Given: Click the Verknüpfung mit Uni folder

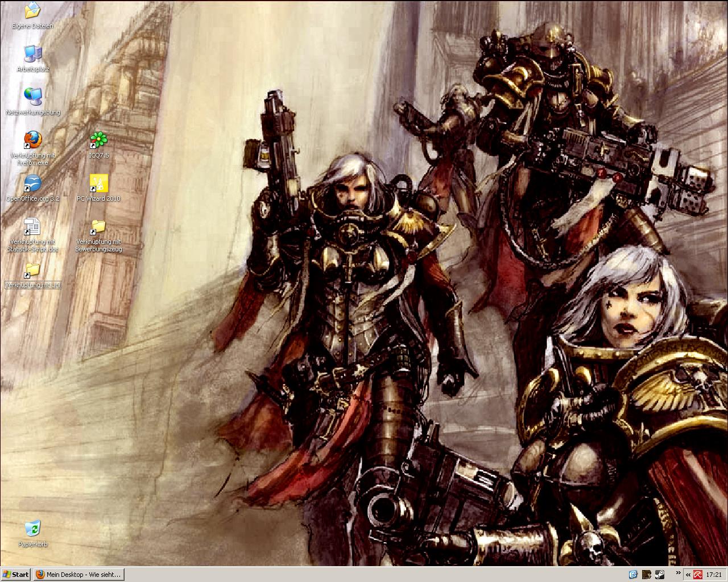Looking at the screenshot, I should click(32, 270).
